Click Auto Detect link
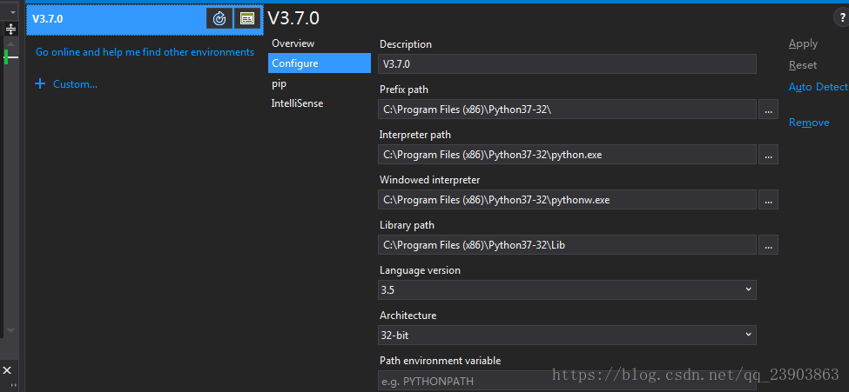The width and height of the screenshot is (849, 392). (x=818, y=87)
